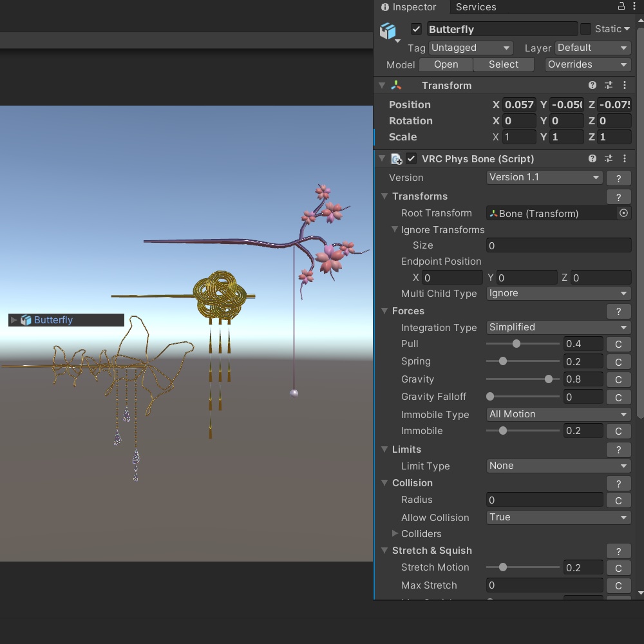The height and width of the screenshot is (644, 644).
Task: Click the curve C button for Gravity Falloff
Action: click(x=618, y=397)
